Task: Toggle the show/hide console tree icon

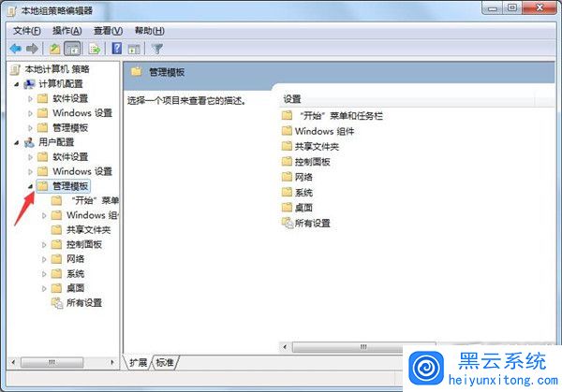Action: pos(72,49)
